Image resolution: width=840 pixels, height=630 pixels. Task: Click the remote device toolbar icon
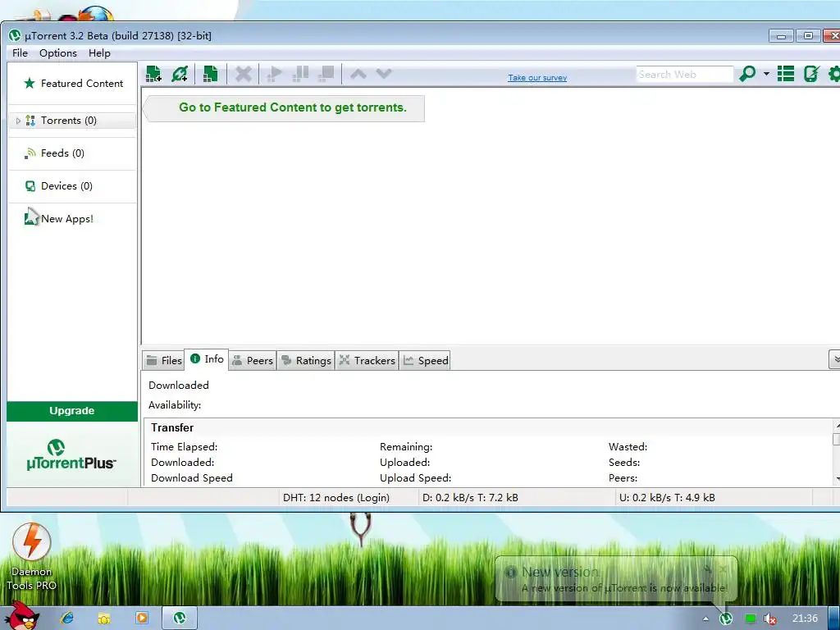click(811, 74)
